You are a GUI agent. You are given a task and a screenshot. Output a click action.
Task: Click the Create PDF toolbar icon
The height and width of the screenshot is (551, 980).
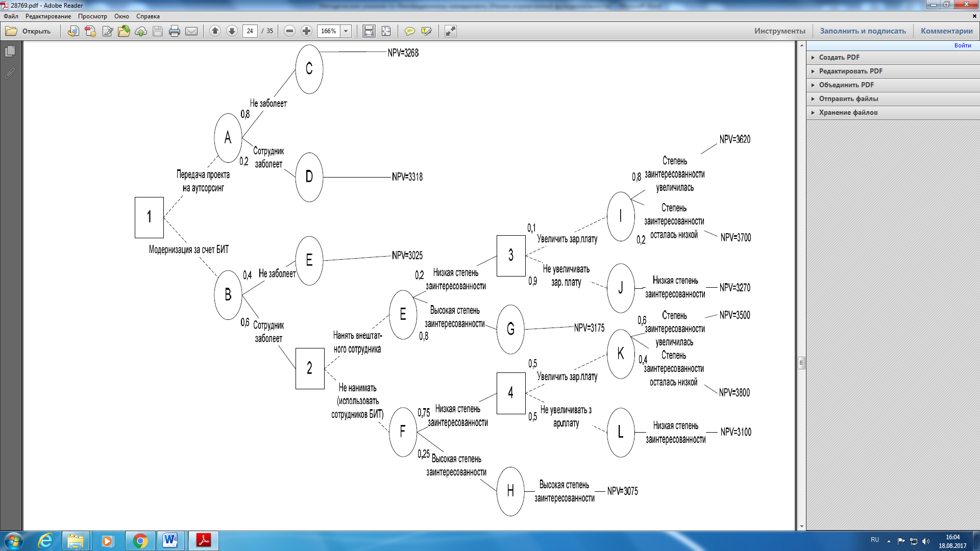pos(73,31)
